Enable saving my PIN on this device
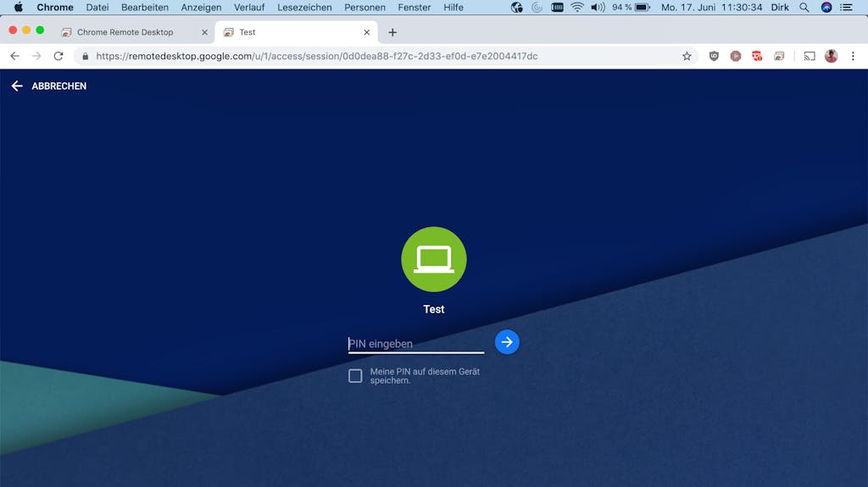868x487 pixels. tap(355, 376)
